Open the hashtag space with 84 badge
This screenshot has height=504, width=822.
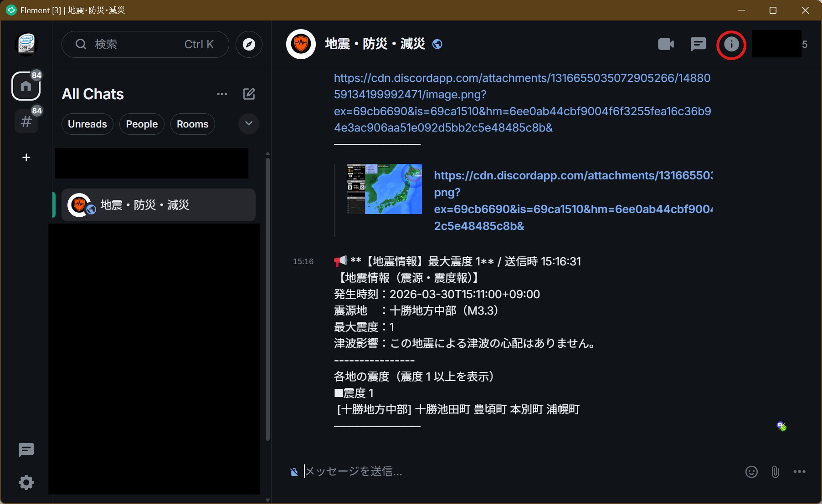26,122
